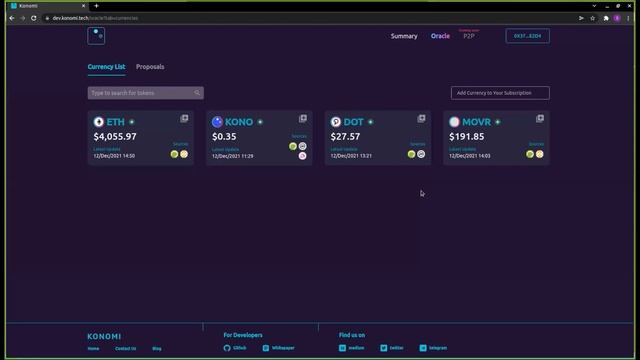Select the P2P menu item
The width and height of the screenshot is (640, 360).
click(469, 36)
